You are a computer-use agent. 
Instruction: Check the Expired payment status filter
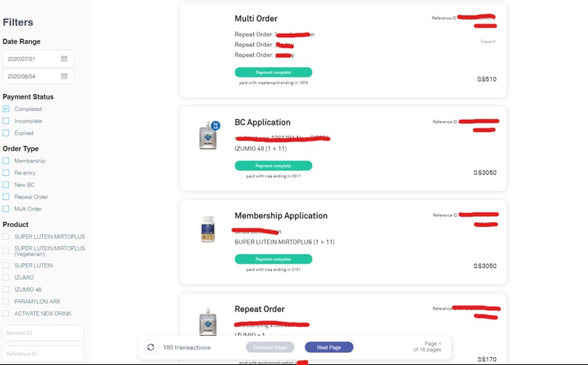(x=6, y=133)
